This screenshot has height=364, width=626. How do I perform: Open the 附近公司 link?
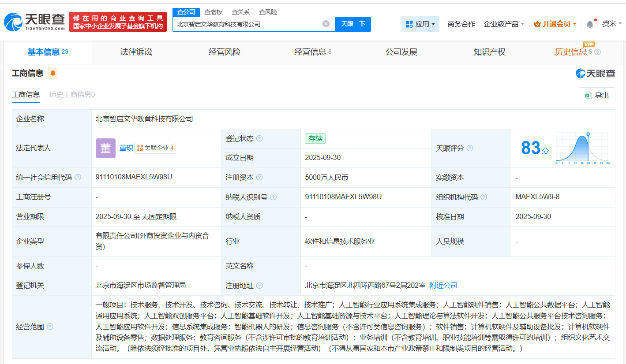[x=443, y=285]
